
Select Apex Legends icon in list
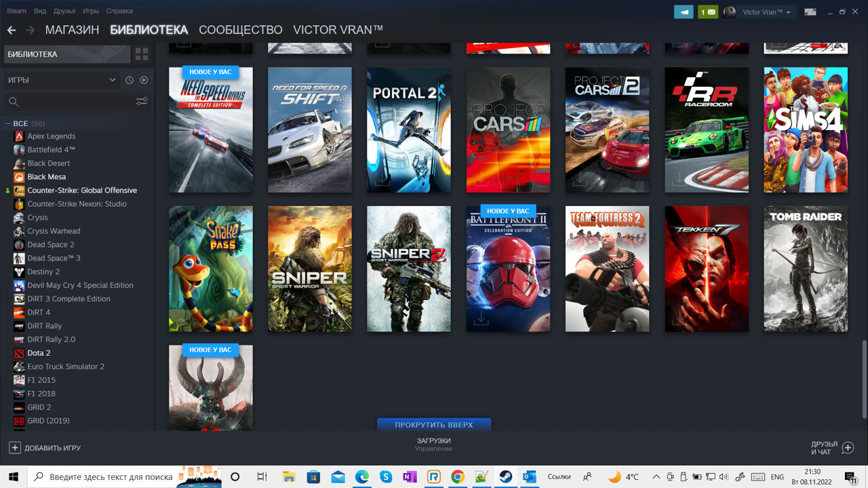pos(19,136)
